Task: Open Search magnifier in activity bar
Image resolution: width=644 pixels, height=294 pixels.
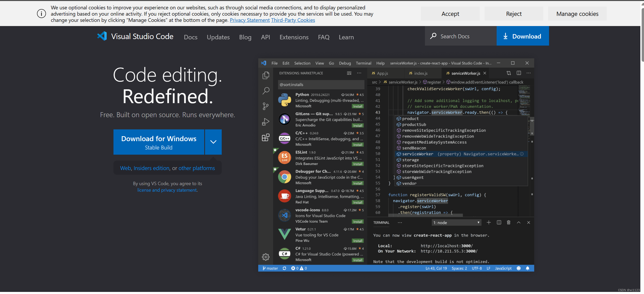Action: coord(266,91)
